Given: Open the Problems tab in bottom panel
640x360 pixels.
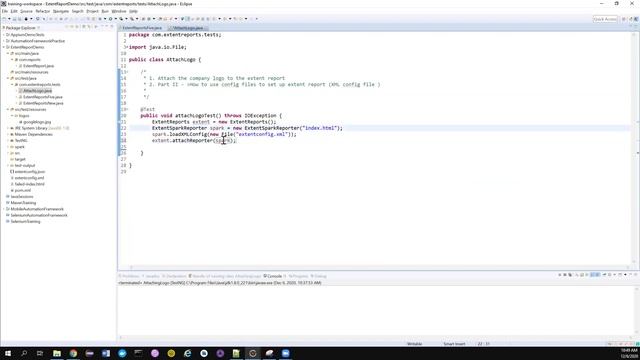Looking at the screenshot, I should point(129,276).
